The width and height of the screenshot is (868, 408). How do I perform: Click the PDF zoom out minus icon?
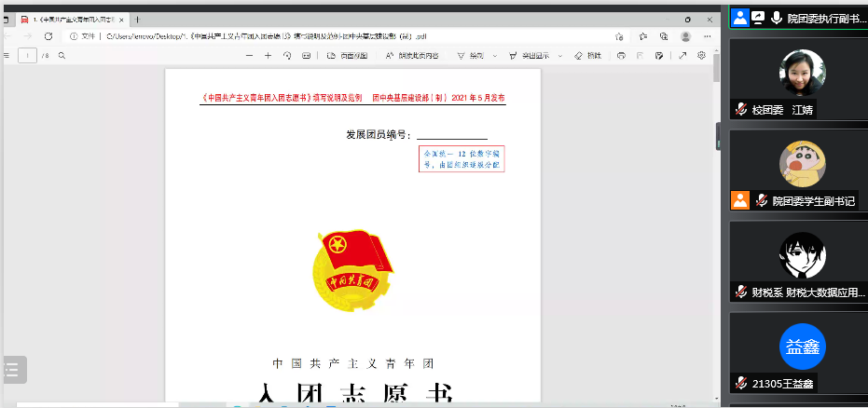click(x=249, y=55)
